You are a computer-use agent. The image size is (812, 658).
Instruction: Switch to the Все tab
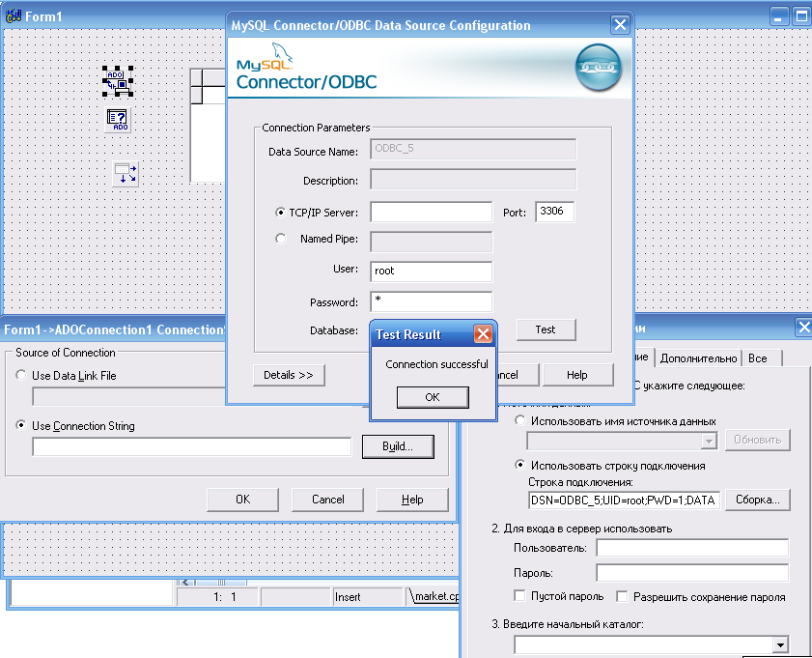click(x=761, y=358)
